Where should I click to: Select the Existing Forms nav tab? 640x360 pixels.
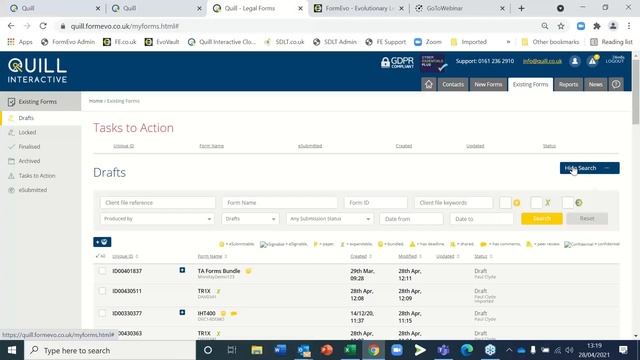coord(530,84)
